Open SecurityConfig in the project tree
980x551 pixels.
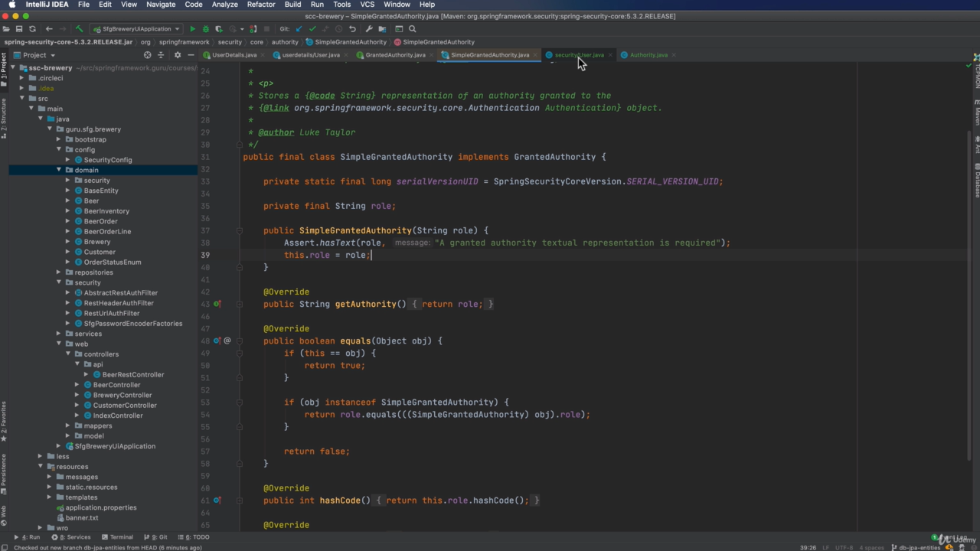point(107,160)
